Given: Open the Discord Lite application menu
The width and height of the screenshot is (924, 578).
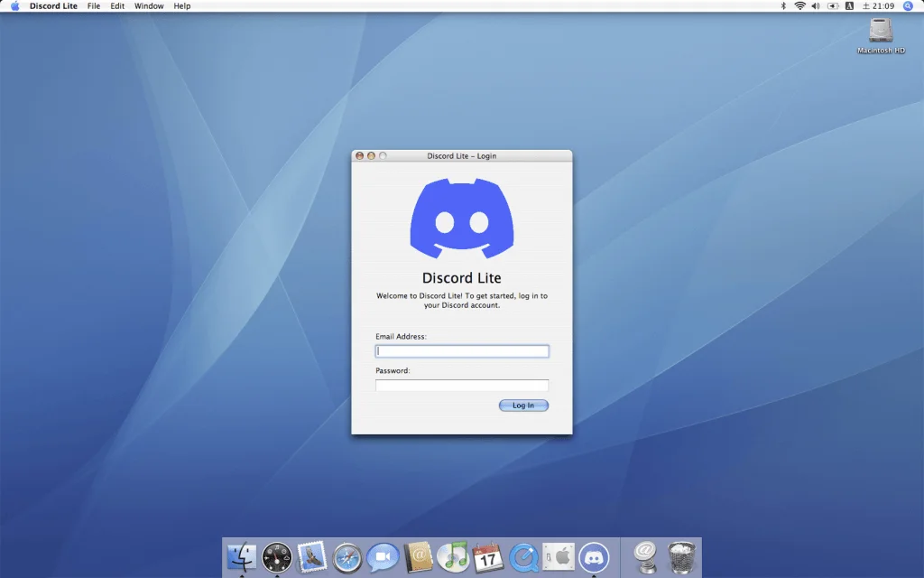Looking at the screenshot, I should 53,6.
